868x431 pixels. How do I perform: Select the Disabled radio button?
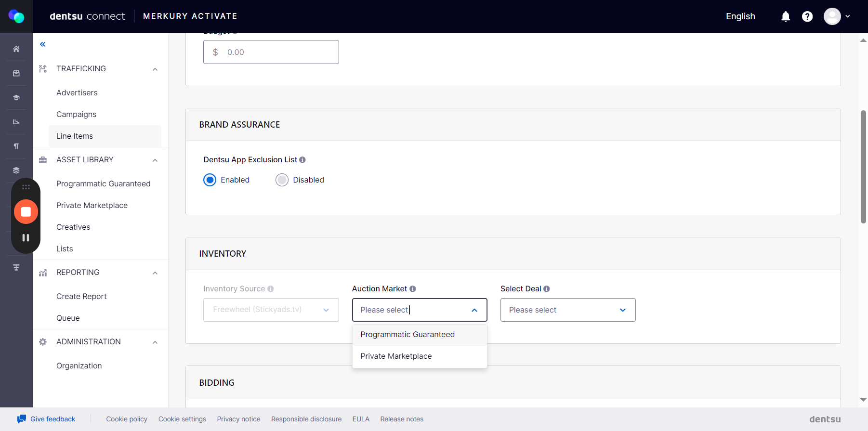pyautogui.click(x=282, y=180)
